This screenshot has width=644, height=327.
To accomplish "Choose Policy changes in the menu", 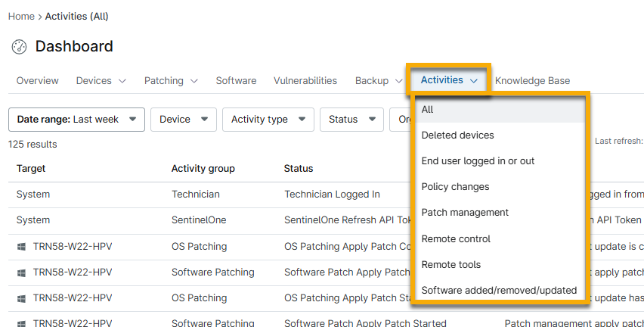I will [x=455, y=186].
